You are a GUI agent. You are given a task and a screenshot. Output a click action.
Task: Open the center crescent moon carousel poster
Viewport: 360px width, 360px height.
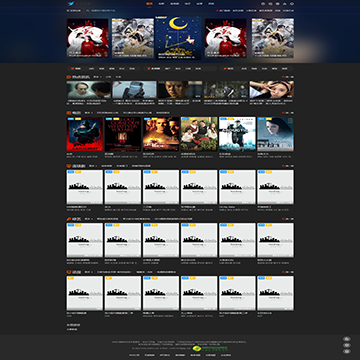click(x=178, y=38)
